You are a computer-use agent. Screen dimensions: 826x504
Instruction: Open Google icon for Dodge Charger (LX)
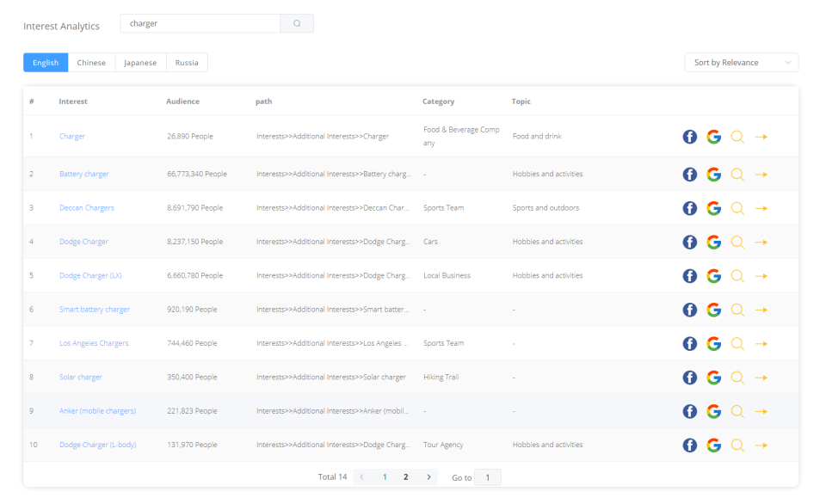point(714,276)
